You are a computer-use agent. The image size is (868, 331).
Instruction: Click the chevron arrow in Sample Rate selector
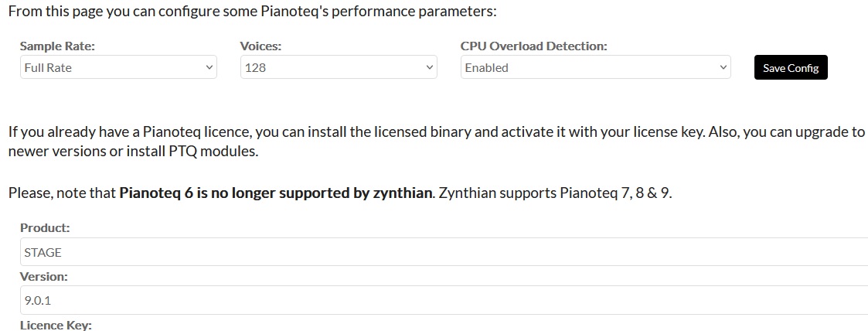[x=209, y=68]
